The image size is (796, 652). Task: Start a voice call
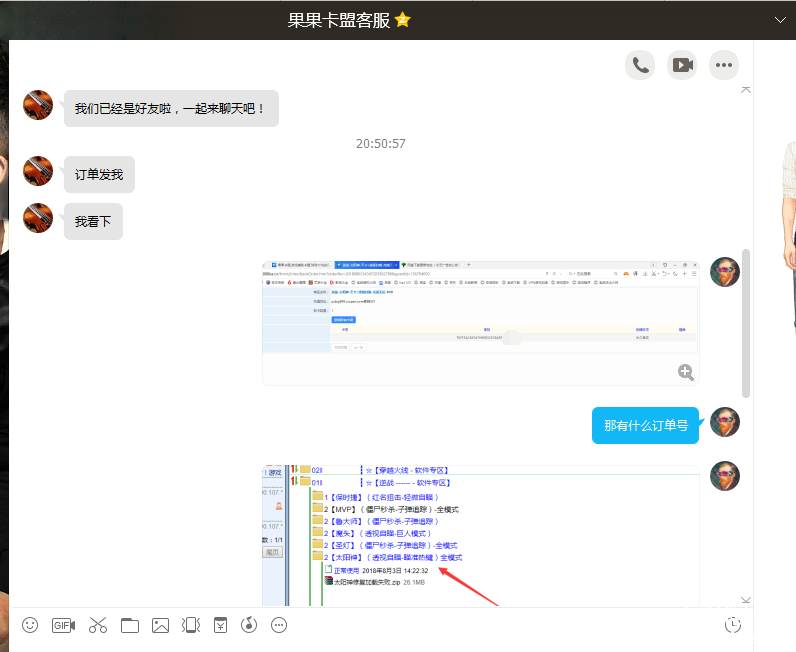(640, 65)
